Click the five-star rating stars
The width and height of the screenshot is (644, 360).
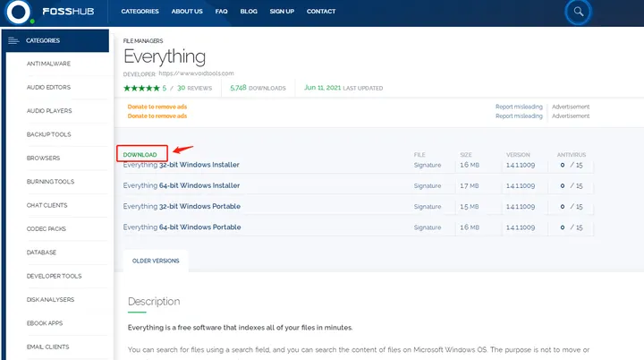pos(141,88)
